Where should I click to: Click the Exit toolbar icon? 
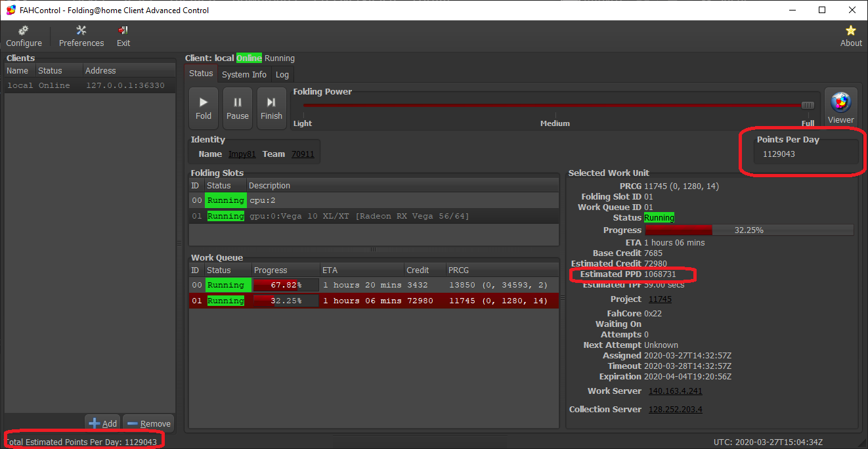coord(123,36)
